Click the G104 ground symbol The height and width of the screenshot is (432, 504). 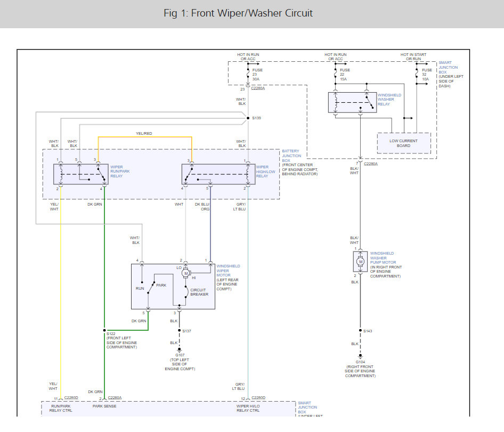[x=360, y=356]
